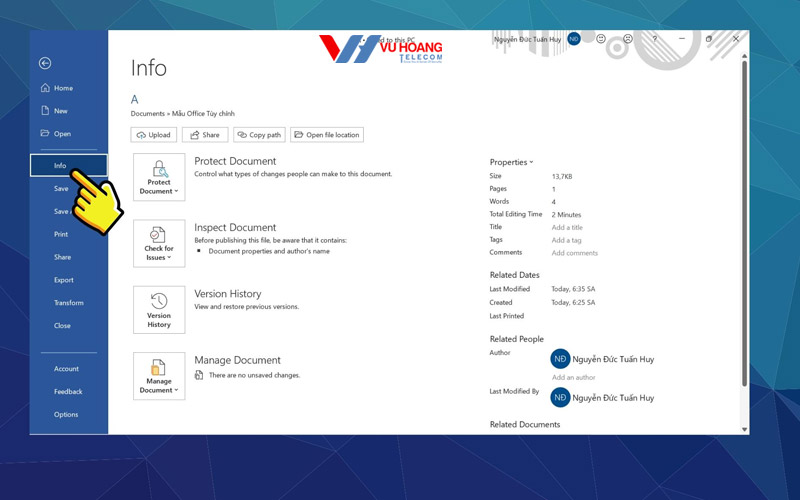Click the Open file location button
Screen dimensions: 800x500
327,135
